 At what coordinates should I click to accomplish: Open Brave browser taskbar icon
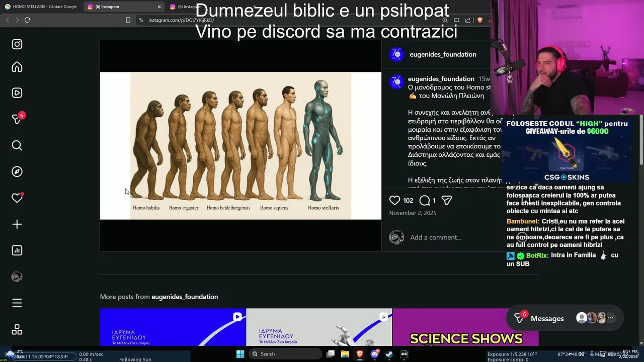point(360,354)
